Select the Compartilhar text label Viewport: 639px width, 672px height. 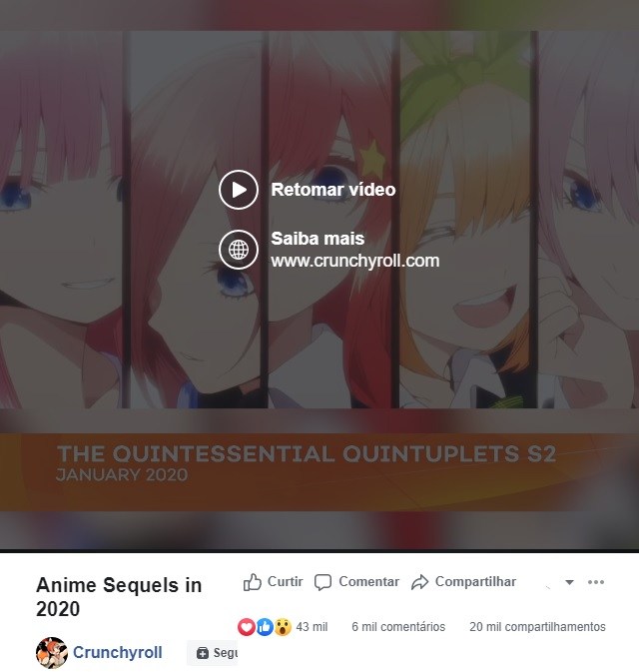475,581
